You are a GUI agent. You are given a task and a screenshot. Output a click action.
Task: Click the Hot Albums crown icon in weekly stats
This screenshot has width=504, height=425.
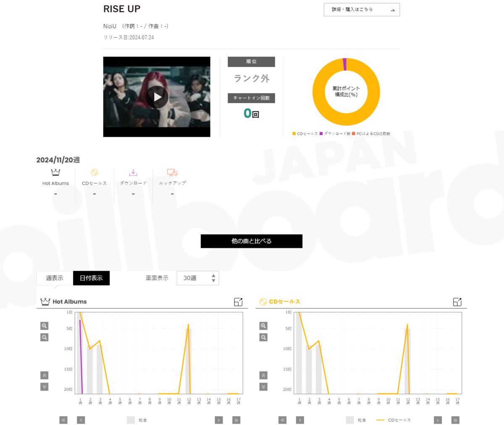pyautogui.click(x=55, y=172)
